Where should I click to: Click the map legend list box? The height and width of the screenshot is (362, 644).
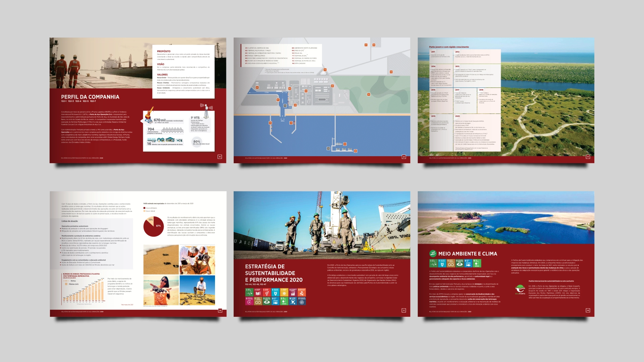click(x=281, y=55)
